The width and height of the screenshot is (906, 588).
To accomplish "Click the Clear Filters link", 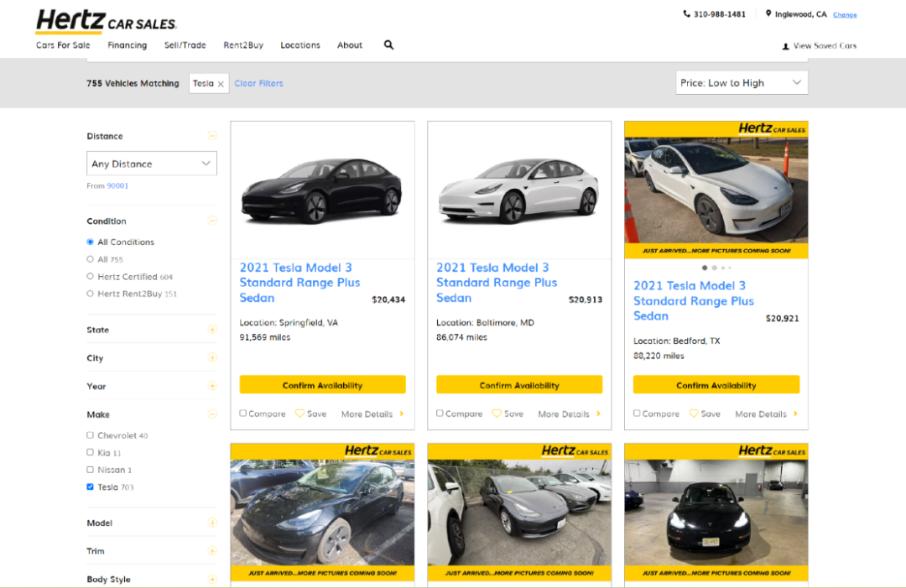I will tap(259, 83).
